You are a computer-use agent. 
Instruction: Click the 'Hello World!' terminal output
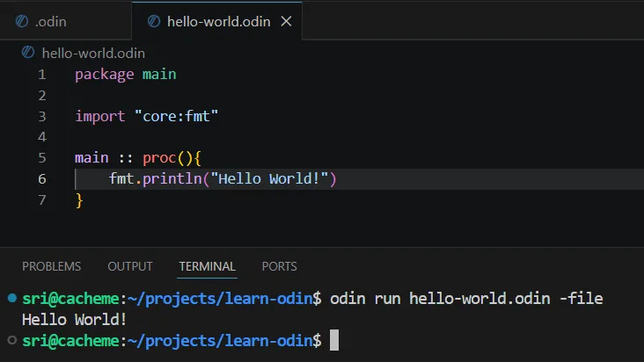tap(74, 319)
